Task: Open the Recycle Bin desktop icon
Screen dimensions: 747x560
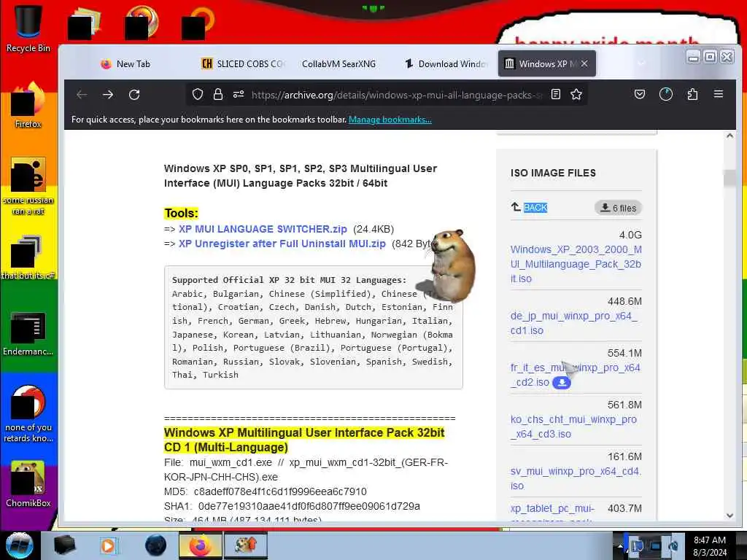Action: pos(28,28)
